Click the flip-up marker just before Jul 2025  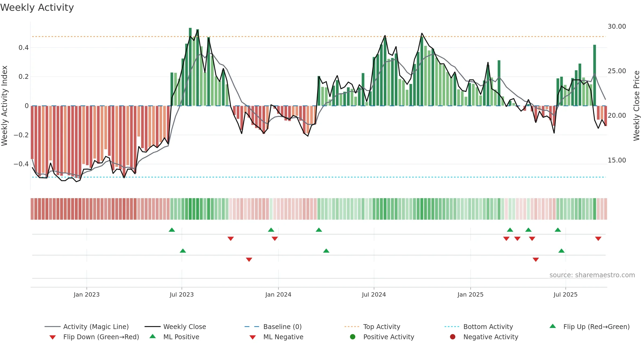click(558, 230)
